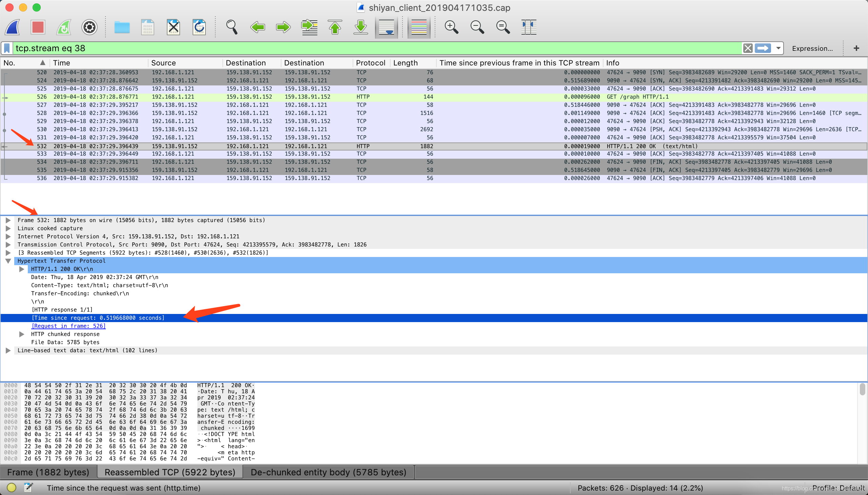The image size is (868, 495).
Task: Sort by Length column header
Action: [412, 63]
